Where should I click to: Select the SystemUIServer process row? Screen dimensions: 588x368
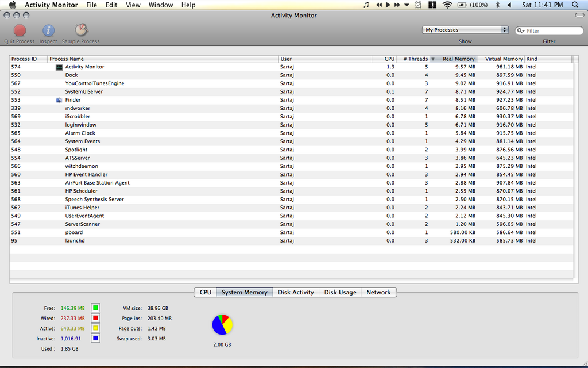(x=291, y=91)
